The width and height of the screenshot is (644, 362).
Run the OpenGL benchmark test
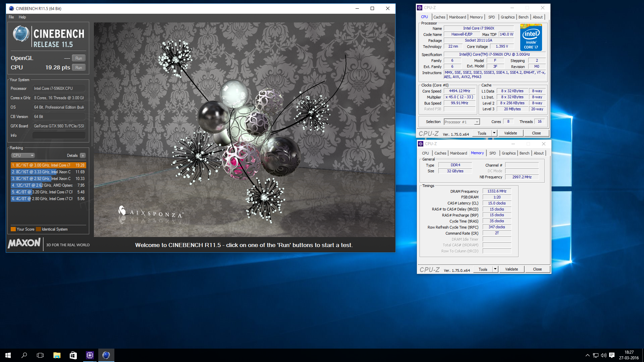click(x=78, y=58)
